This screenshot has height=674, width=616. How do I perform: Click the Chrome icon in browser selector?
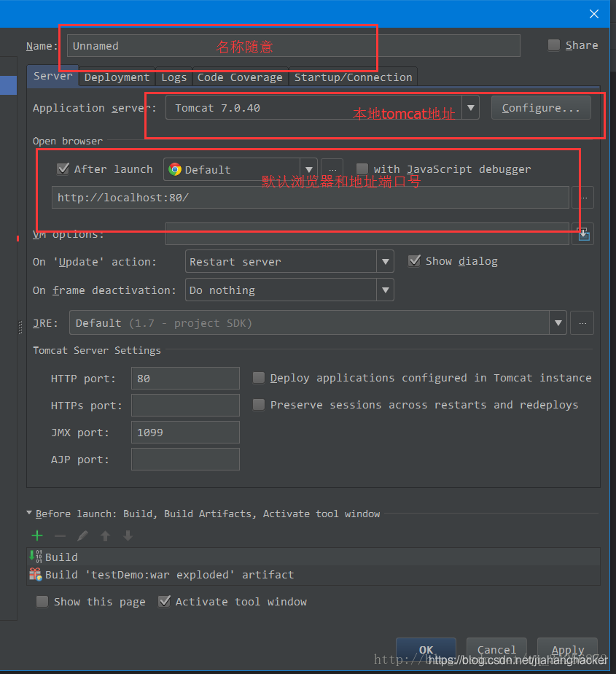point(175,169)
